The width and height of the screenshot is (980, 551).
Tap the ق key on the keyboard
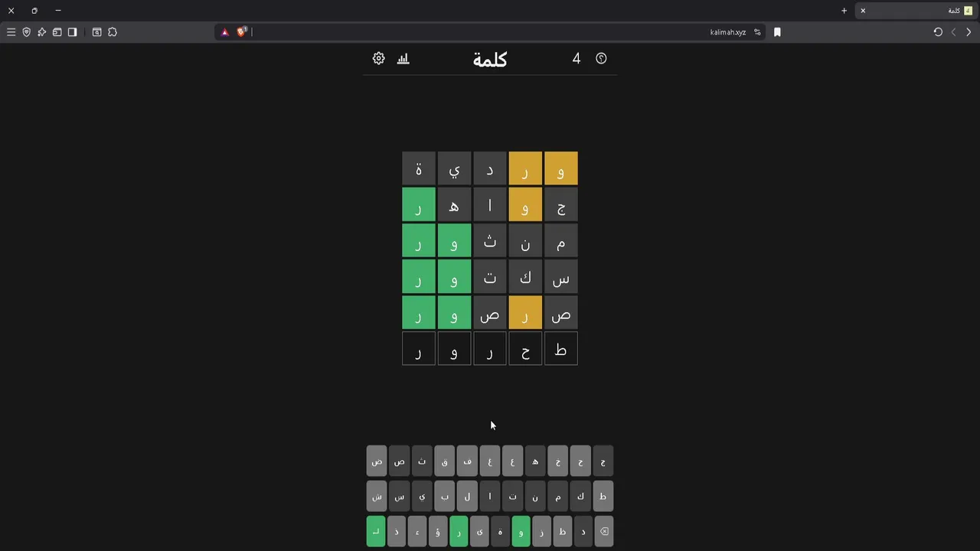point(445,461)
